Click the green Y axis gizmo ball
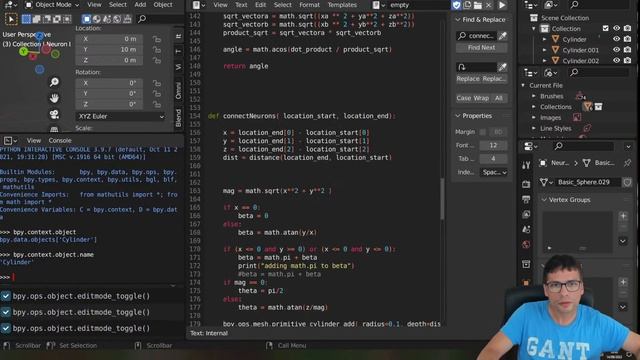 pyautogui.click(x=24, y=52)
